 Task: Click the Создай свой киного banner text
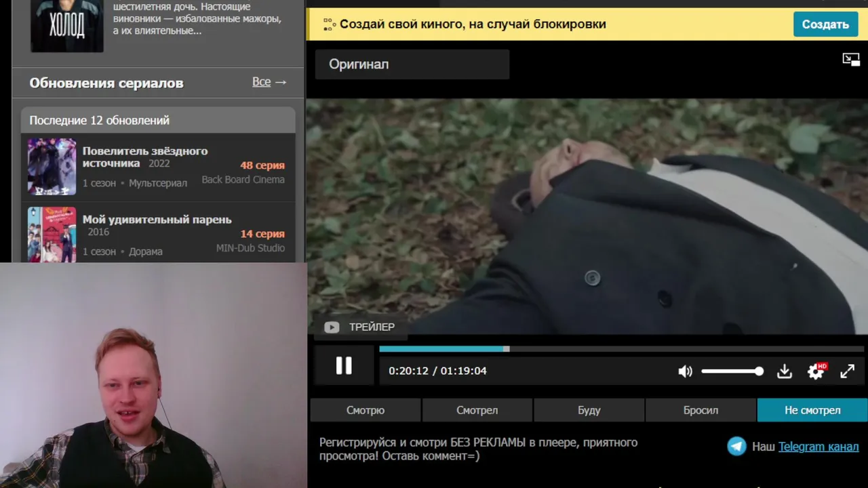pyautogui.click(x=473, y=24)
